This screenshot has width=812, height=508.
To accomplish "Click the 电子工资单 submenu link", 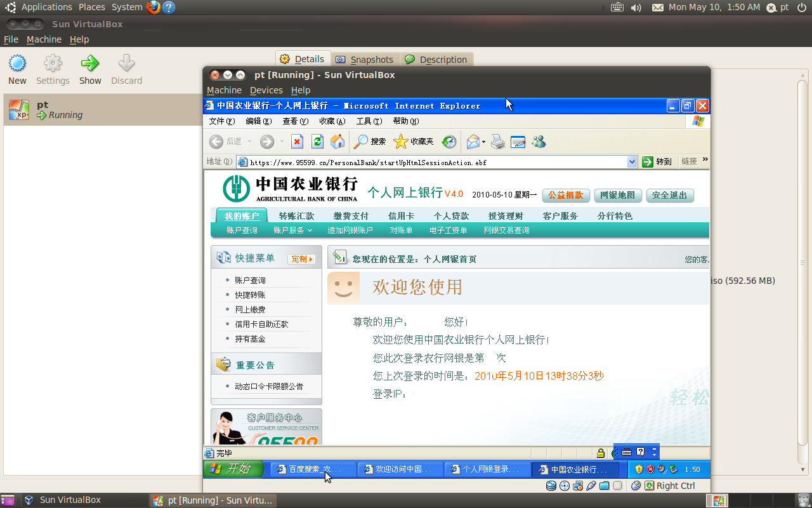I will [448, 231].
